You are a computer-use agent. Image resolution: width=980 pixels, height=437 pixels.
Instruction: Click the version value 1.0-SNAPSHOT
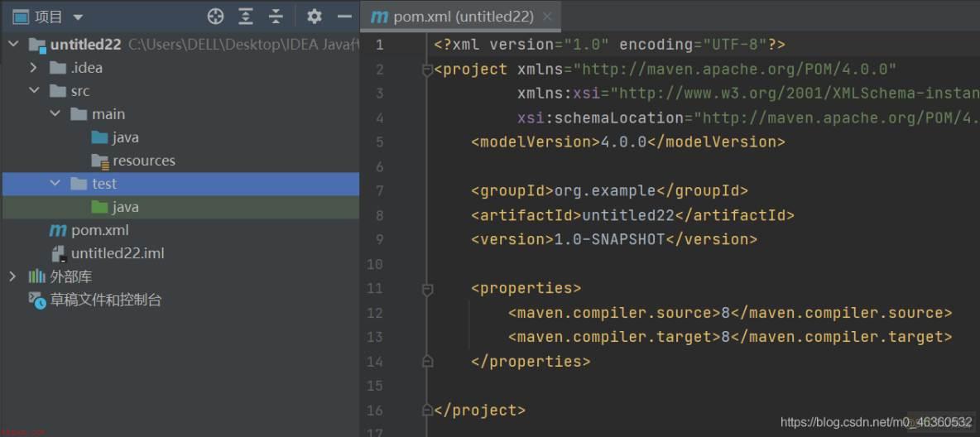pyautogui.click(x=609, y=239)
